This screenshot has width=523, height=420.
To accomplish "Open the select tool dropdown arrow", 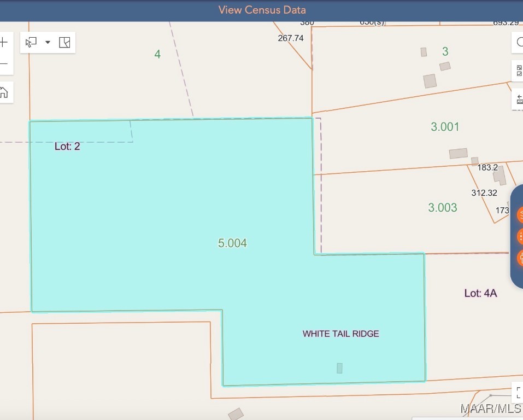I will 48,43.
